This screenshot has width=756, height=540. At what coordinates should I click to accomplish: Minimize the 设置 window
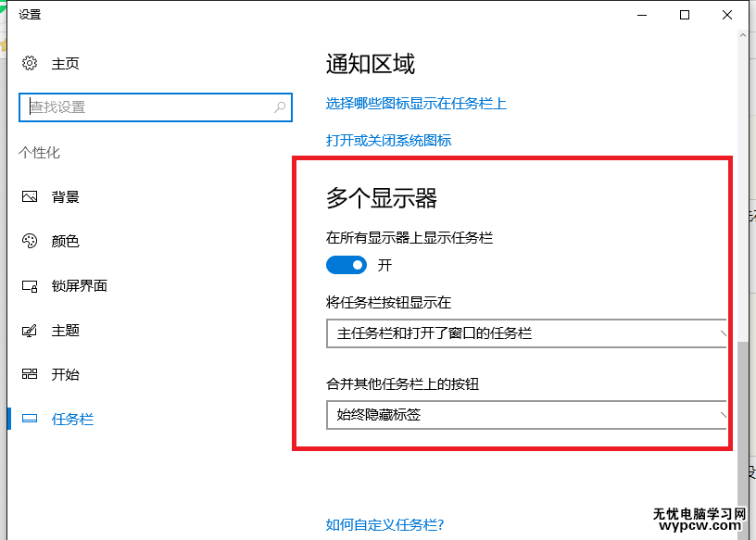pyautogui.click(x=642, y=15)
